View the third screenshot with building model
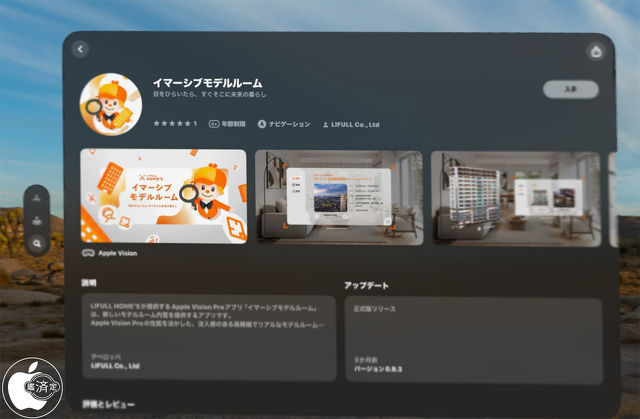Viewport: 640px width, 419px height. click(x=515, y=197)
